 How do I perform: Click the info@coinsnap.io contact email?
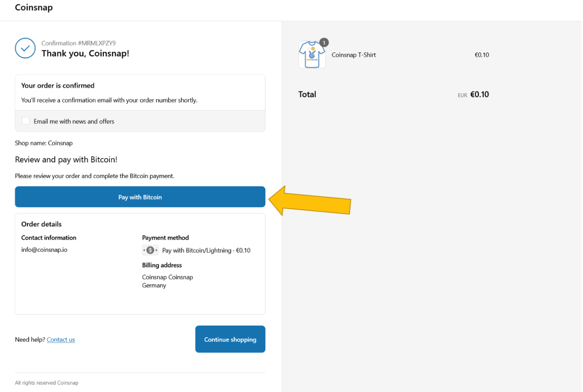click(x=44, y=249)
